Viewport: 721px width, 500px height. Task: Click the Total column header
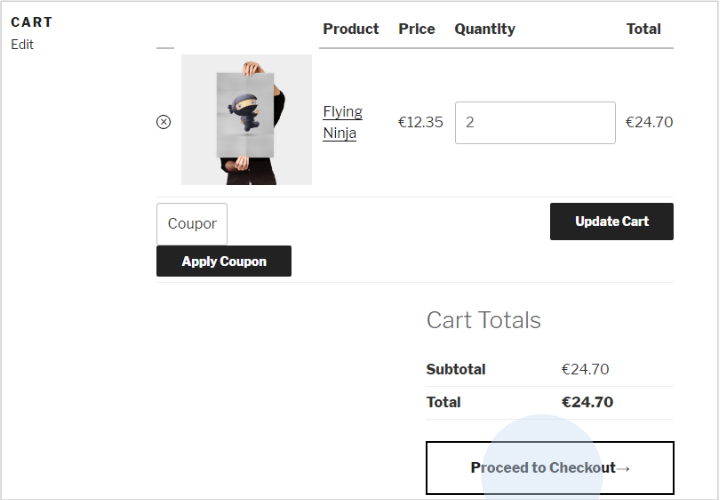643,29
